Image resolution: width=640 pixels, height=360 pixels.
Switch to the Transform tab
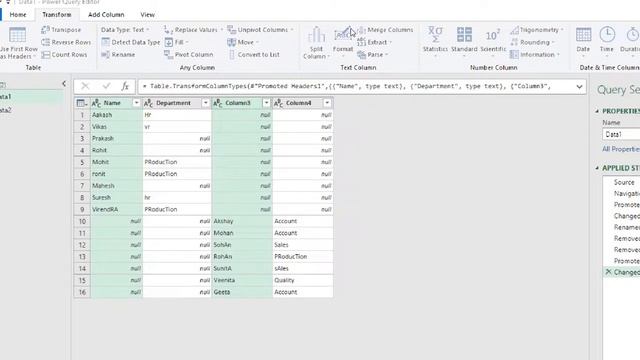pos(57,15)
